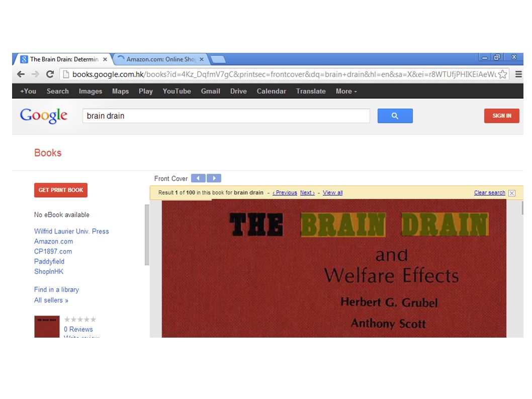Image resolution: width=532 pixels, height=399 pixels.
Task: Open the CP1897.com seller link
Action: tap(53, 251)
